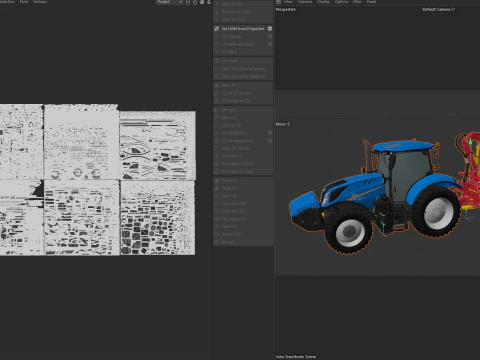Select Remove UV Pins command
The image size is (480, 360).
click(243, 12)
